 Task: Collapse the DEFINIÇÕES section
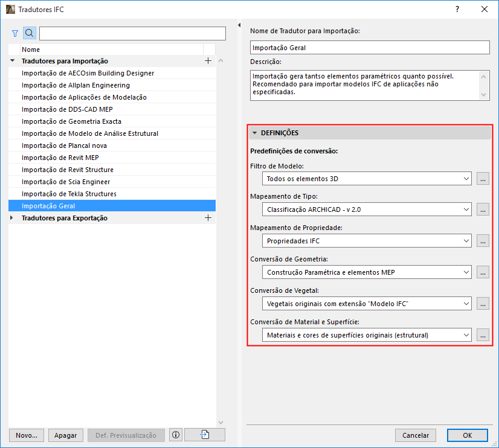coord(254,133)
